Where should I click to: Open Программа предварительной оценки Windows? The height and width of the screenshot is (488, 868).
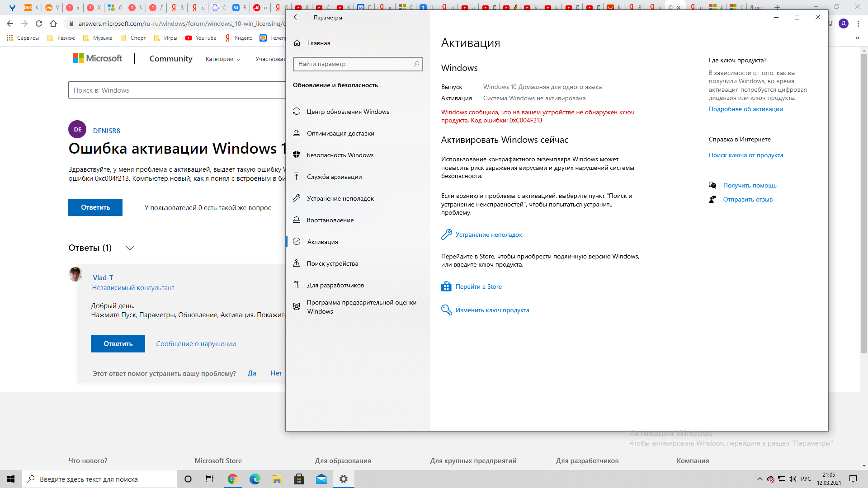tap(361, 307)
